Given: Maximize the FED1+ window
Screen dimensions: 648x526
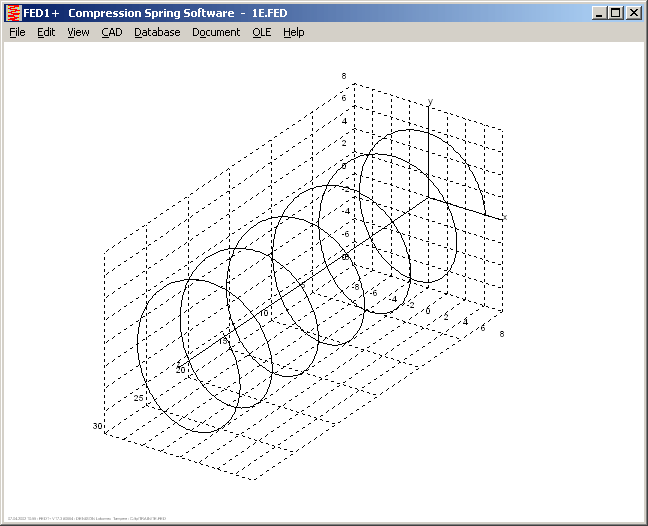Looking at the screenshot, I should pos(615,13).
